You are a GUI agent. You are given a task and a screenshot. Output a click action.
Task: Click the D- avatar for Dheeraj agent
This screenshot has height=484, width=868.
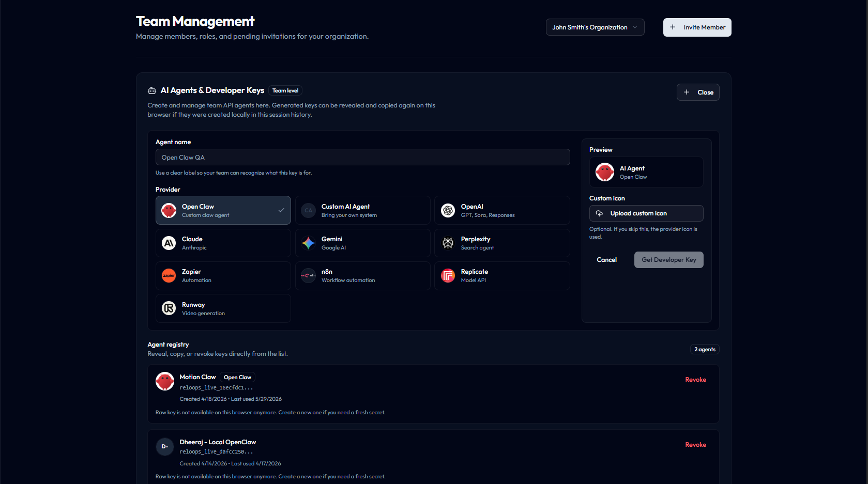click(165, 446)
